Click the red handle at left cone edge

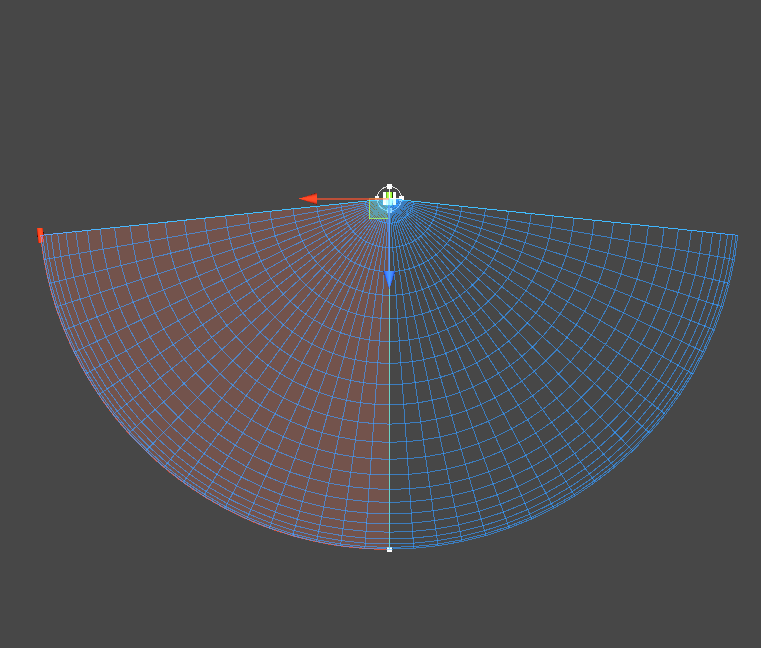tap(40, 235)
